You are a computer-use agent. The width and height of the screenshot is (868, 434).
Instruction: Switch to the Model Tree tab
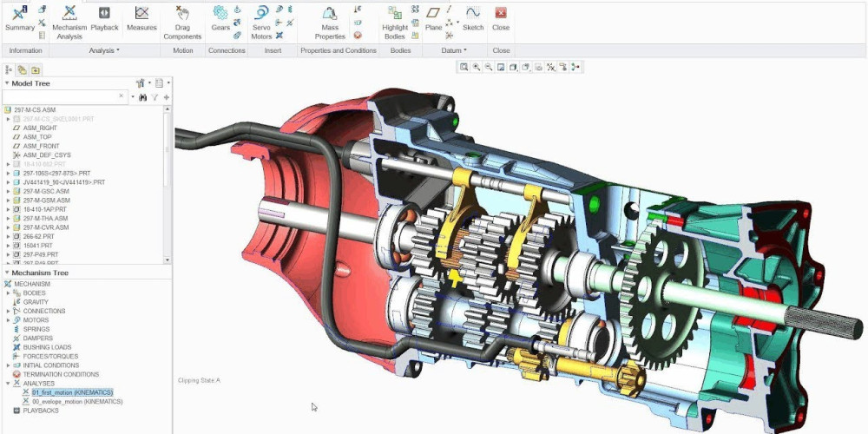pos(9,70)
